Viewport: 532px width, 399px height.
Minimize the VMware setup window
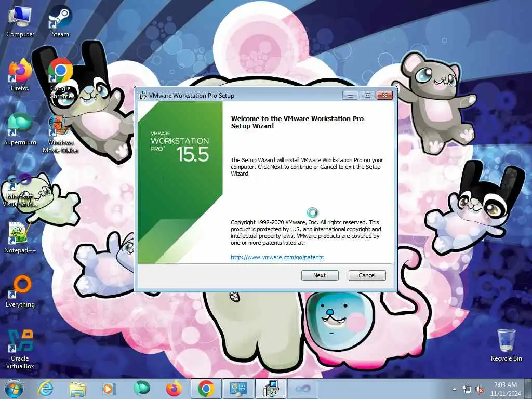point(350,96)
